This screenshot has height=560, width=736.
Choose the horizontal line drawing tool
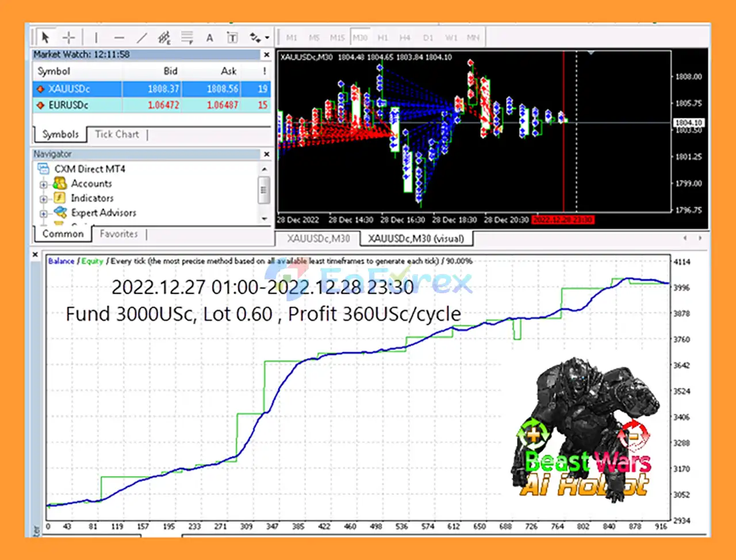(x=119, y=38)
